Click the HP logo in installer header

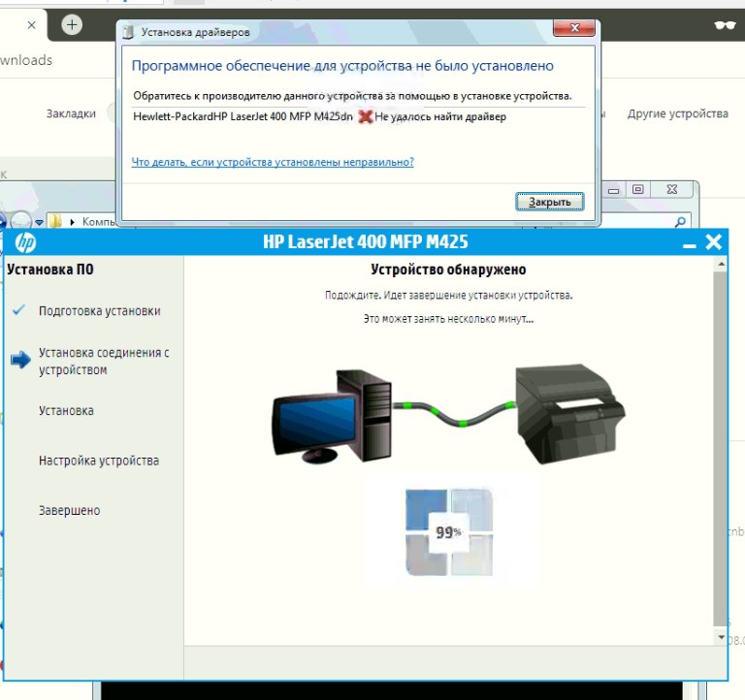click(25, 242)
